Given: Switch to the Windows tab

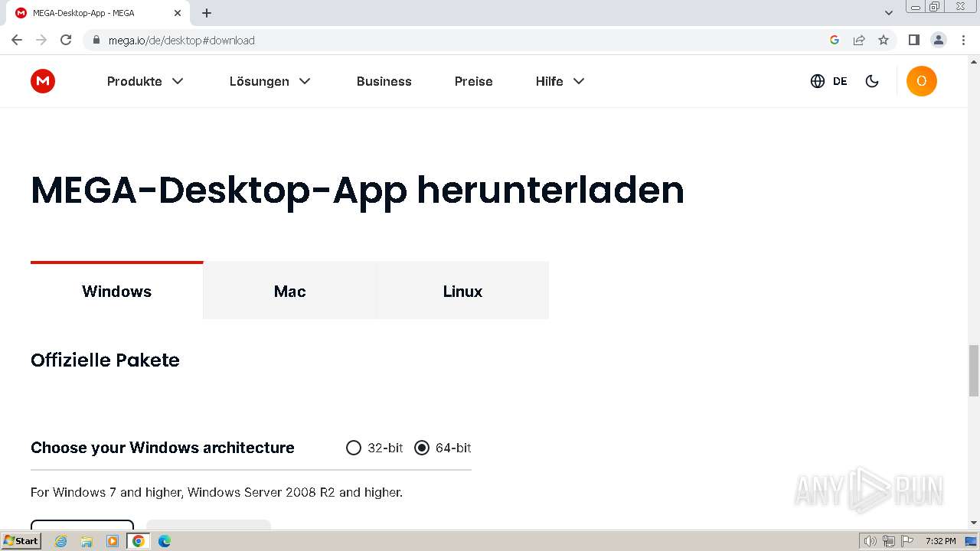Looking at the screenshot, I should tap(117, 291).
